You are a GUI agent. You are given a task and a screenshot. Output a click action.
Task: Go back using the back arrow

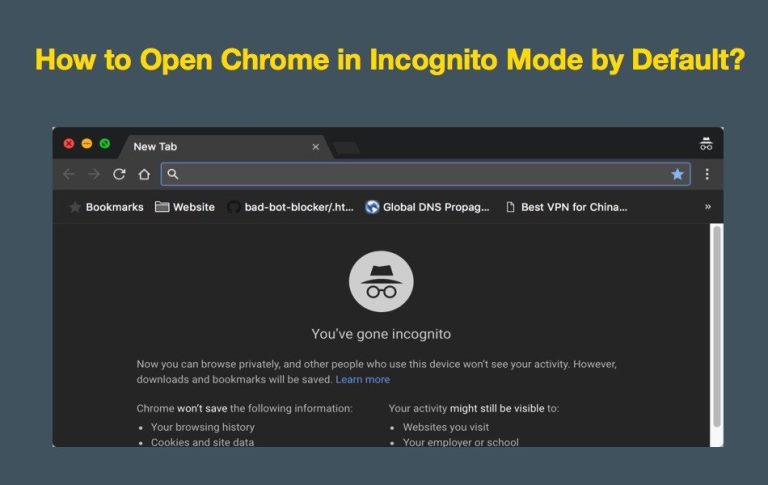tap(69, 174)
